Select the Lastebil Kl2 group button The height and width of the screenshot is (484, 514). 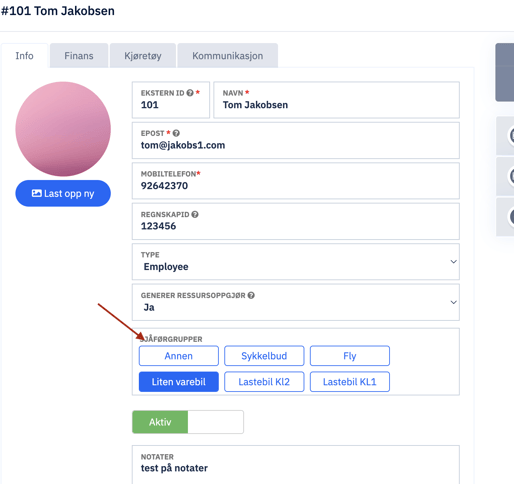click(x=264, y=382)
